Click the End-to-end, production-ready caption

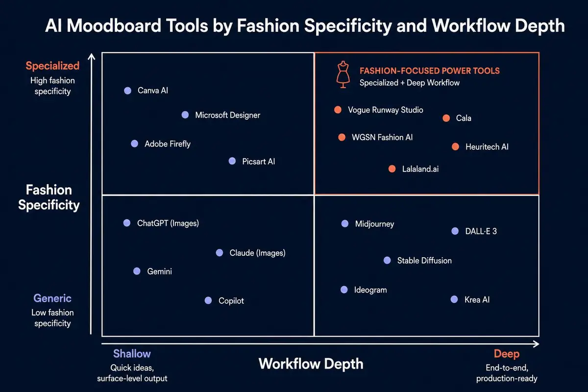[x=507, y=373]
